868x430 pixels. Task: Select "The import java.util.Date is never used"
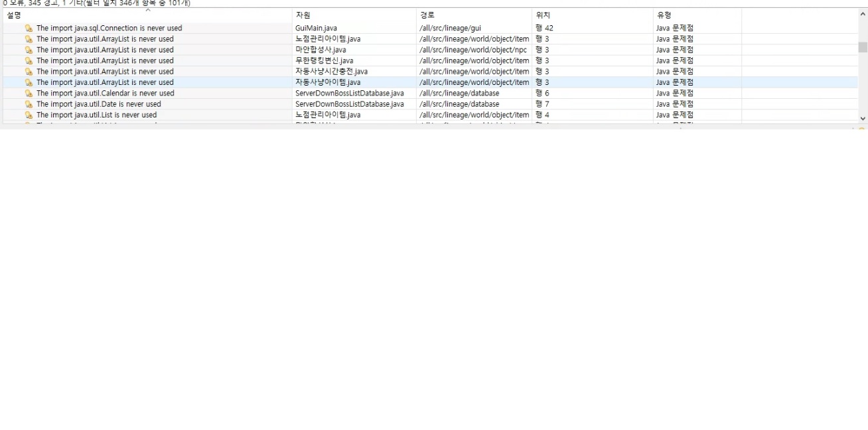pos(98,104)
